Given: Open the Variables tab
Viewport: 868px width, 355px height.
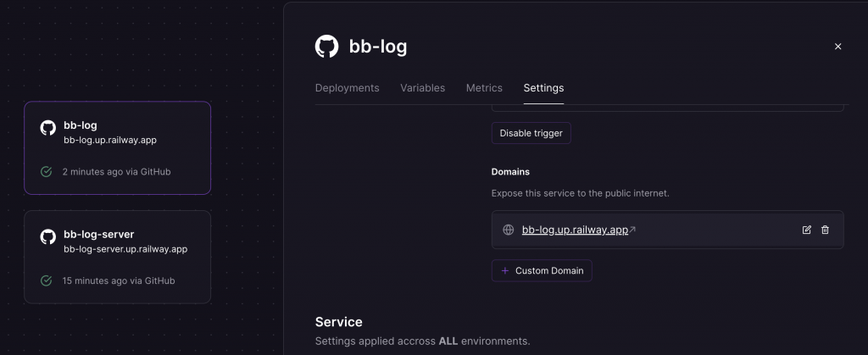Looking at the screenshot, I should tap(422, 88).
